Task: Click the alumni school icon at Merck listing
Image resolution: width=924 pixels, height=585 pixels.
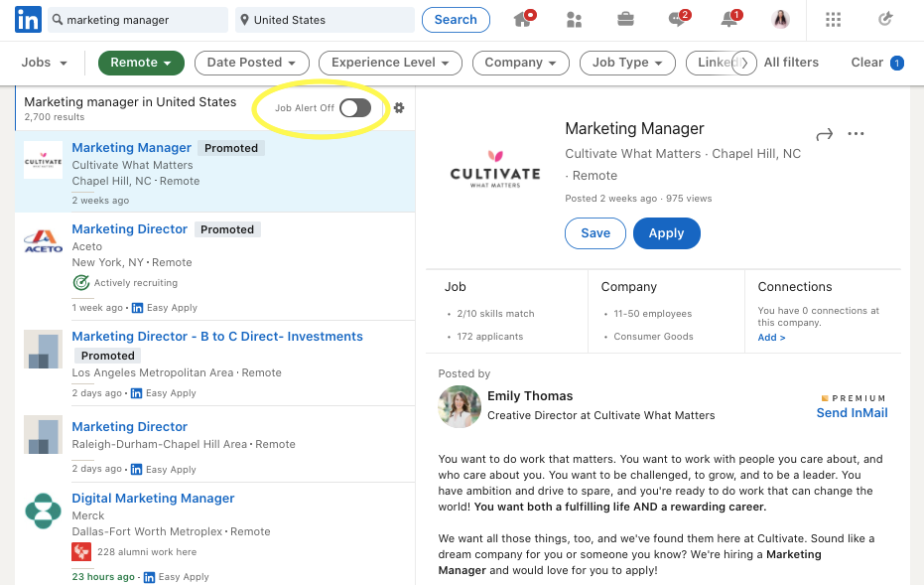Action: [81, 552]
